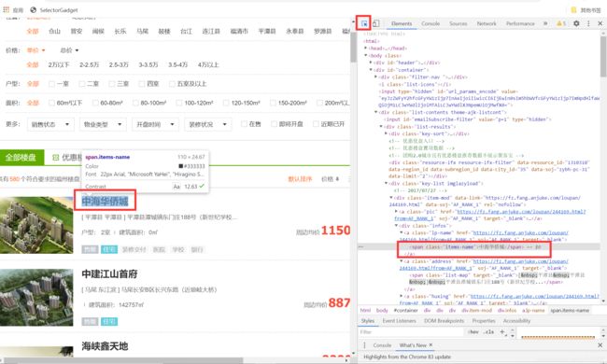Filter price by 2-2.5万 link
This screenshot has height=364, width=607.
90,64
